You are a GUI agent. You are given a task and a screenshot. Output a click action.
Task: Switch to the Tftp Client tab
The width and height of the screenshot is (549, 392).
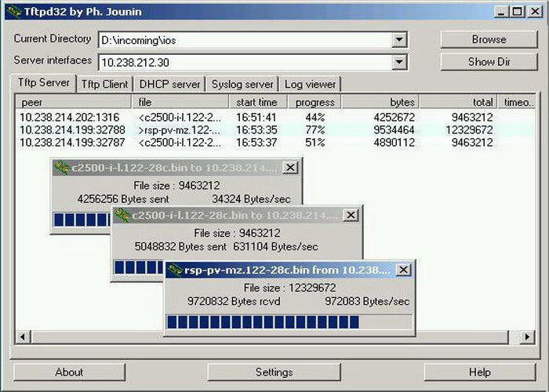105,85
